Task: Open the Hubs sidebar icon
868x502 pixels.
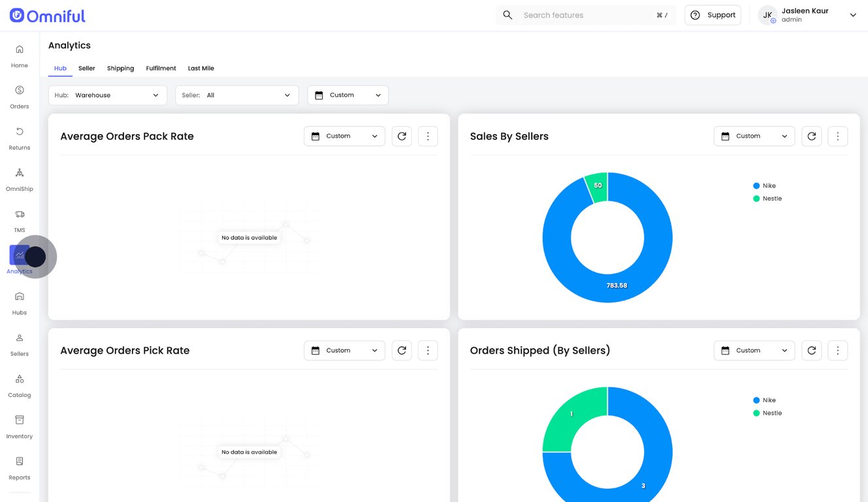Action: pos(20,296)
